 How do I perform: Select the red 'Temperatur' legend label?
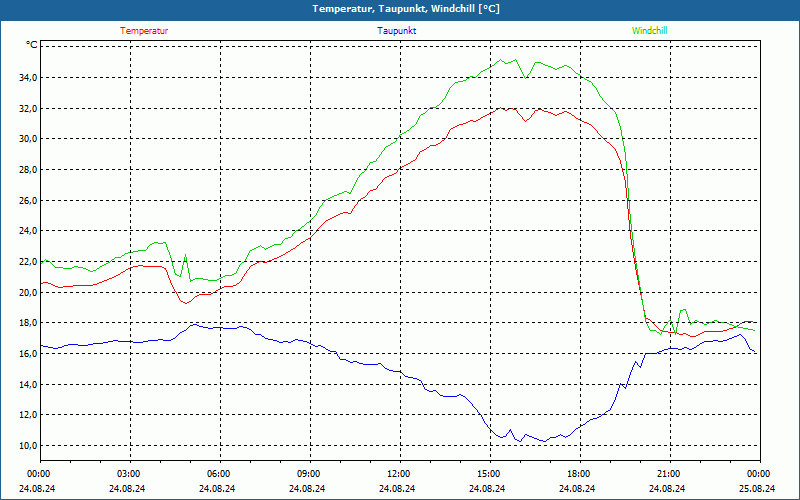click(x=144, y=31)
